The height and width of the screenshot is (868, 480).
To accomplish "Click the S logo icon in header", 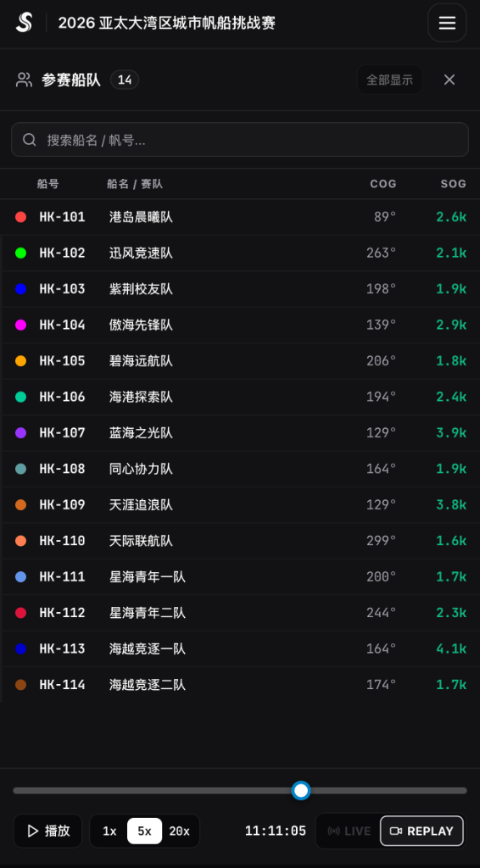I will [24, 23].
